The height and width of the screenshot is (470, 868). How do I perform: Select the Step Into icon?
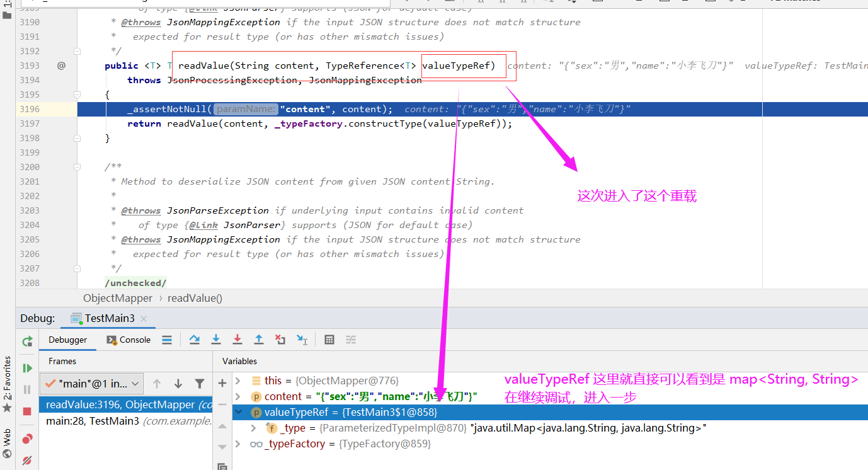tap(216, 340)
